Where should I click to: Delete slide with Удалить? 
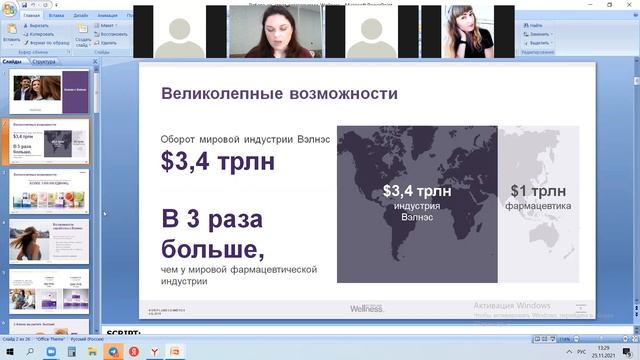pos(106,43)
